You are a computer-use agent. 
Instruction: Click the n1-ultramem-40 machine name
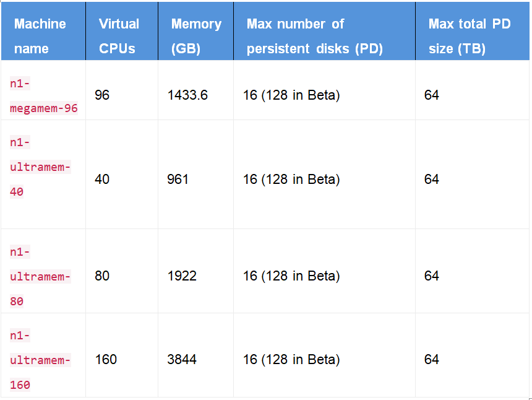40,167
